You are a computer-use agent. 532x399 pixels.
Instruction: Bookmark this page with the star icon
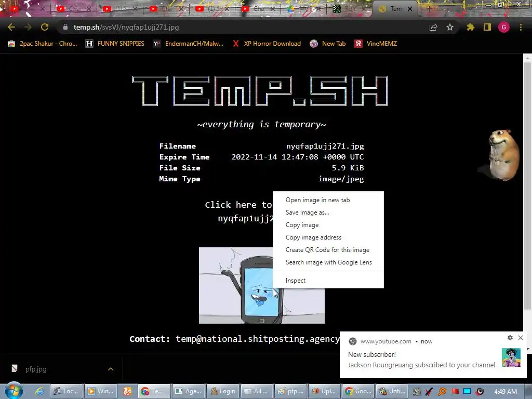click(x=450, y=27)
